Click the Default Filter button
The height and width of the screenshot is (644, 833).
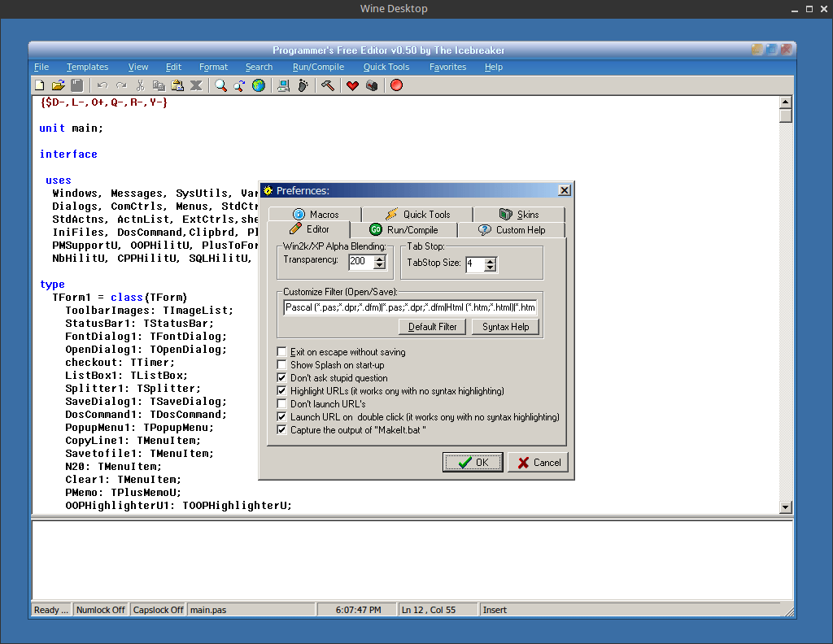(432, 327)
